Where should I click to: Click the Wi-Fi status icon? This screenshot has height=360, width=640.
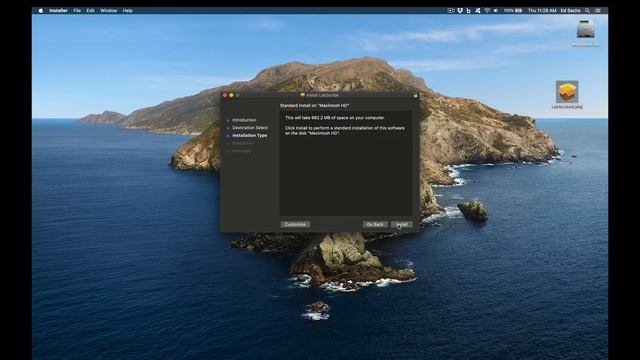[487, 11]
